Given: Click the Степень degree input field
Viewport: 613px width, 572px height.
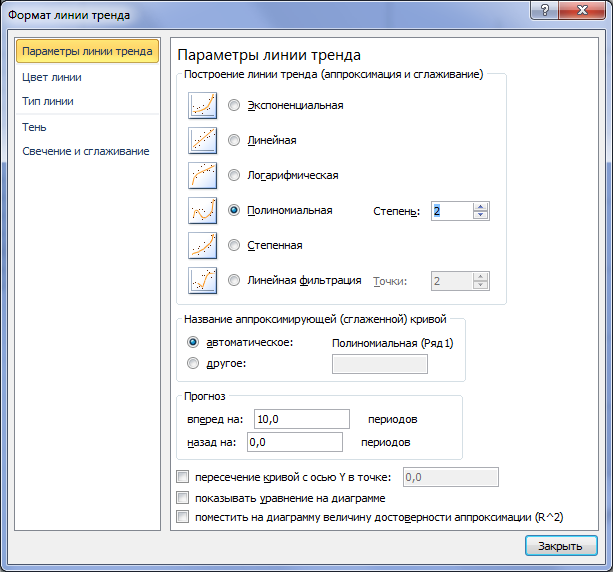Looking at the screenshot, I should click(452, 211).
